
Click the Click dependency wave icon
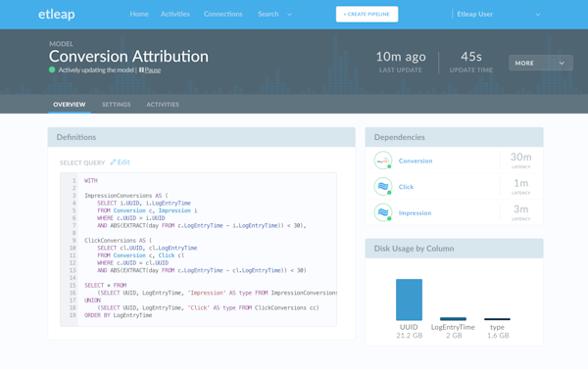[x=383, y=186]
